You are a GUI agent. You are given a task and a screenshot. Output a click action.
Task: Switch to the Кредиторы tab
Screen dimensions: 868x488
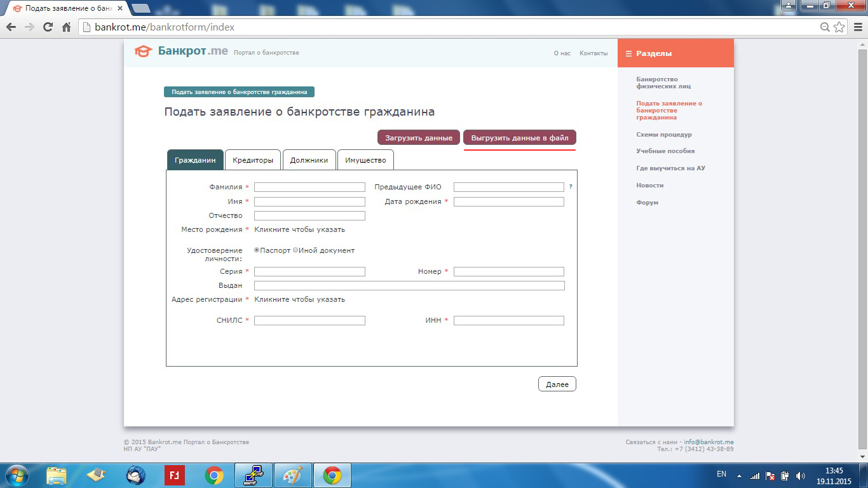(x=252, y=160)
